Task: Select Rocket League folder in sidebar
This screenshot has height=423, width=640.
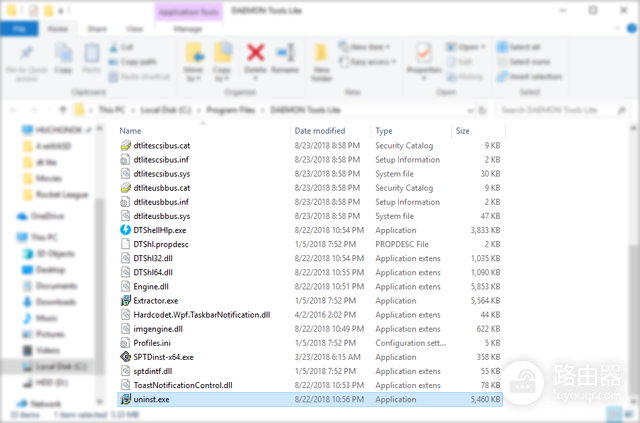Action: pyautogui.click(x=62, y=195)
